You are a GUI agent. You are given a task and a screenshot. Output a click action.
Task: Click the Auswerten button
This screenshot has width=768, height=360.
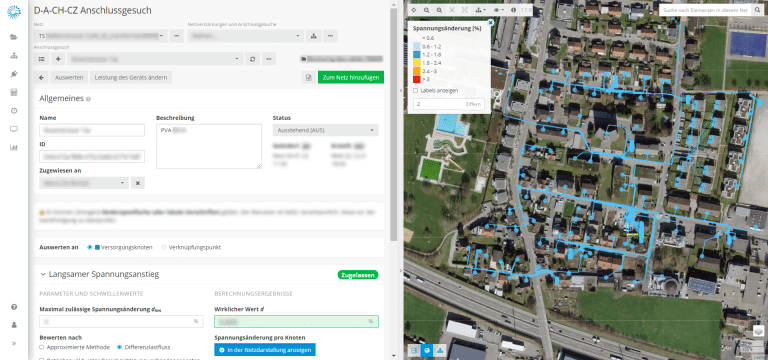70,77
